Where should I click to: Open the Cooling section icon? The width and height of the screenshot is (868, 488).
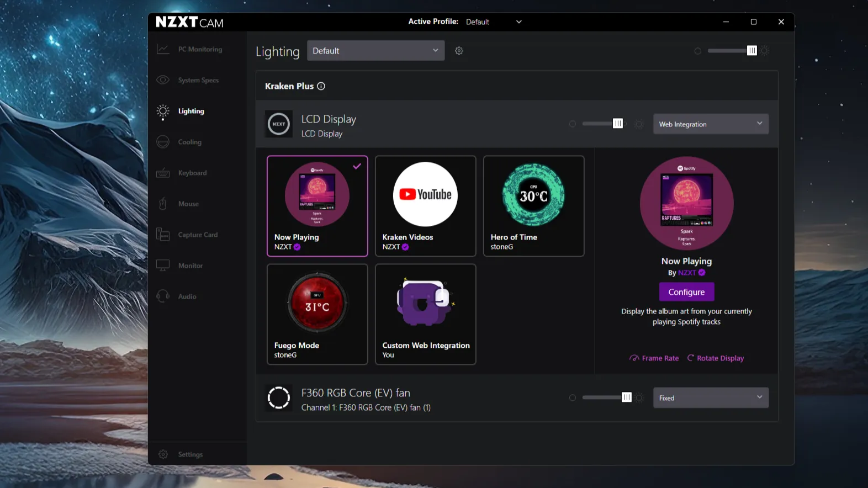point(163,142)
